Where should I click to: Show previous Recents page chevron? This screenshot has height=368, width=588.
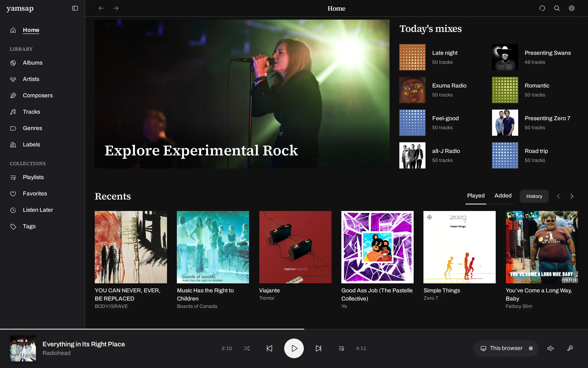[x=558, y=196]
